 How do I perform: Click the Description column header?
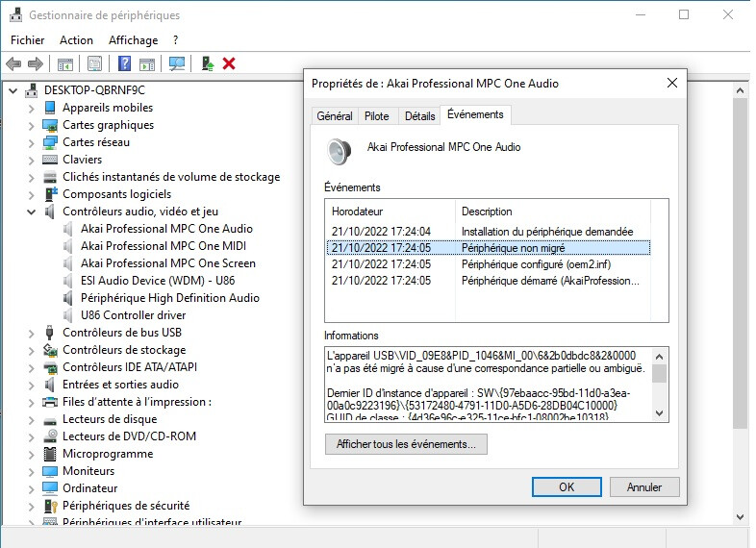click(x=552, y=212)
